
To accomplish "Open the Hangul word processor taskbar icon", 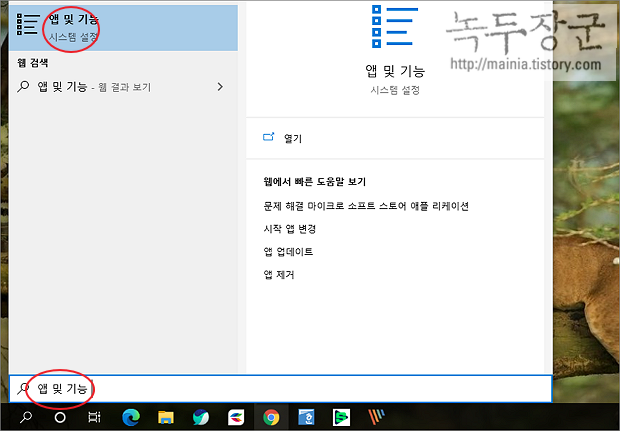I will 306,417.
